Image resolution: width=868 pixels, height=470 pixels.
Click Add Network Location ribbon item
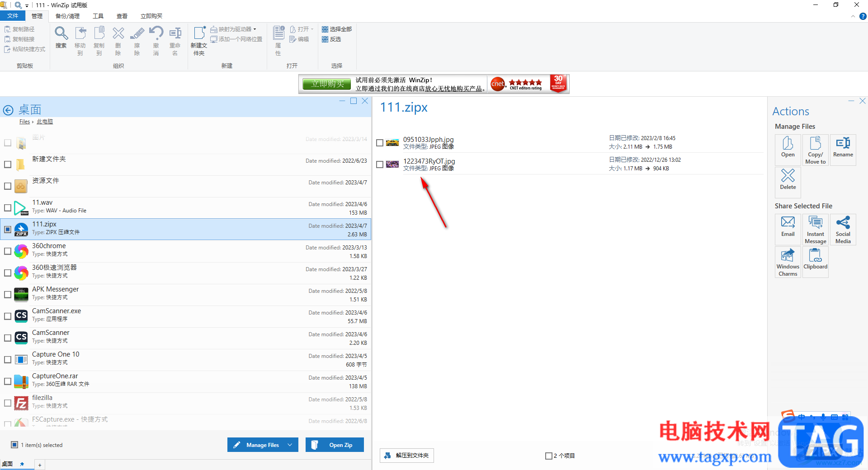pyautogui.click(x=236, y=39)
